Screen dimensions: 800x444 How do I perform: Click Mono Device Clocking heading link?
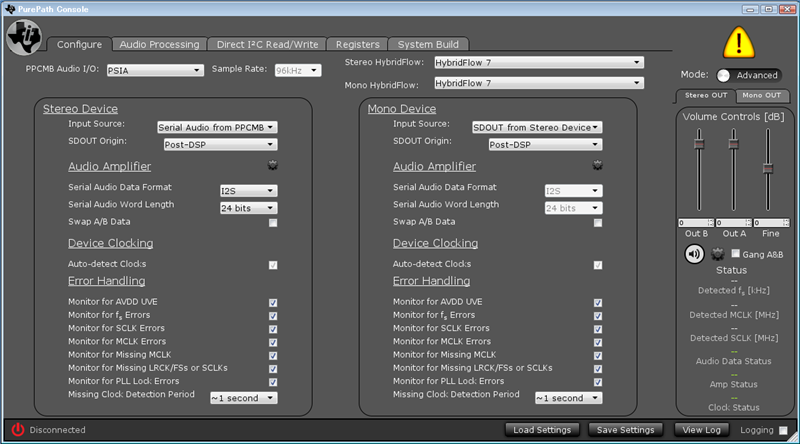point(436,243)
